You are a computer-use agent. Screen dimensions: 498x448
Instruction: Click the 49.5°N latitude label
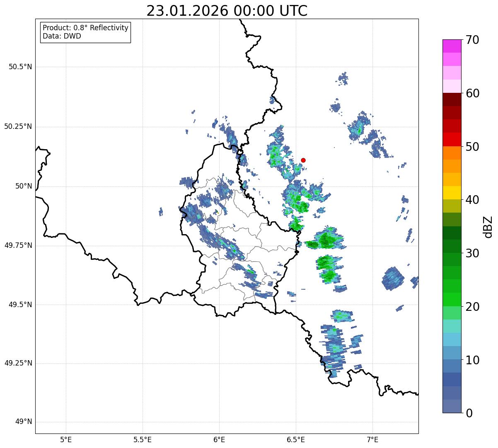coord(20,305)
